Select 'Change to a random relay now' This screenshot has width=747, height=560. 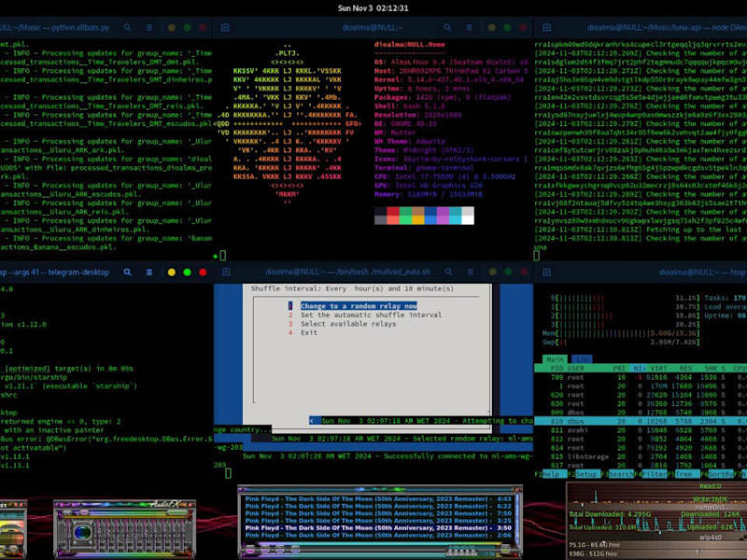tap(359, 306)
